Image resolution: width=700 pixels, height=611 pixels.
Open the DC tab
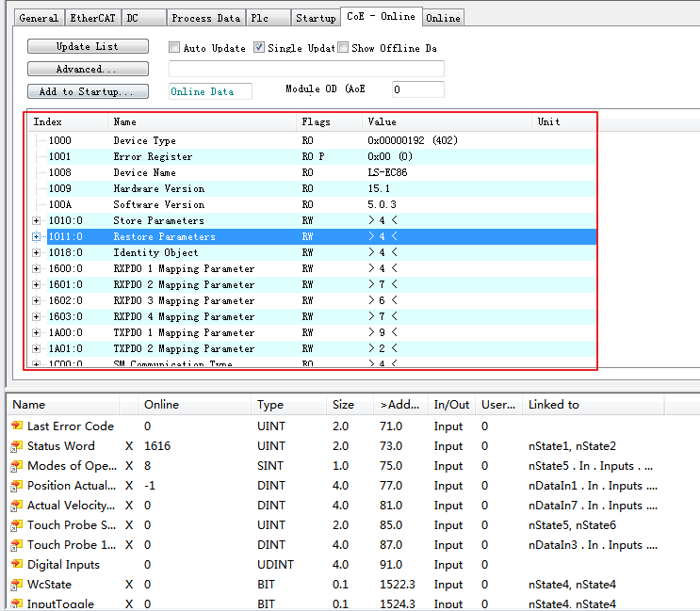pyautogui.click(x=144, y=18)
